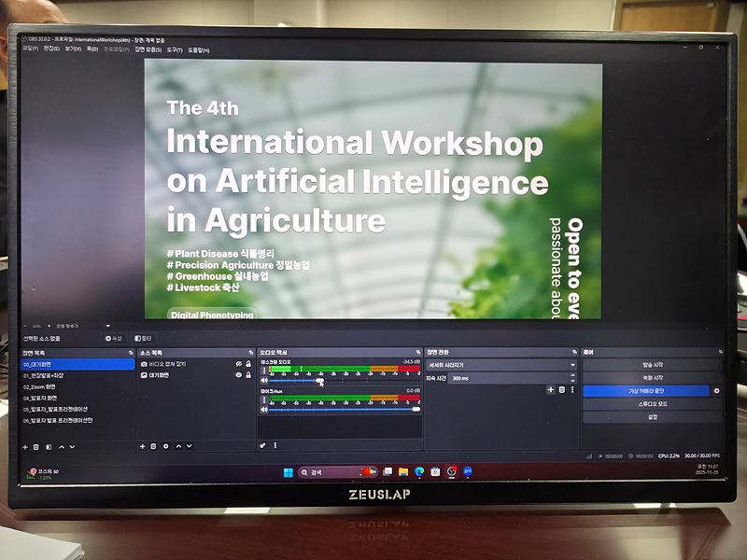Decrease the transition duration value
747x560 pixels.
click(572, 381)
